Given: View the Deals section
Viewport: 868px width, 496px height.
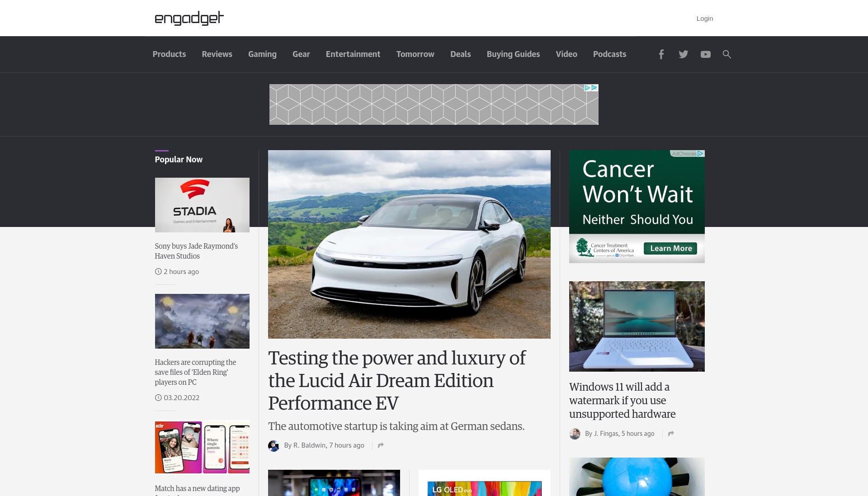Looking at the screenshot, I should click(x=460, y=54).
